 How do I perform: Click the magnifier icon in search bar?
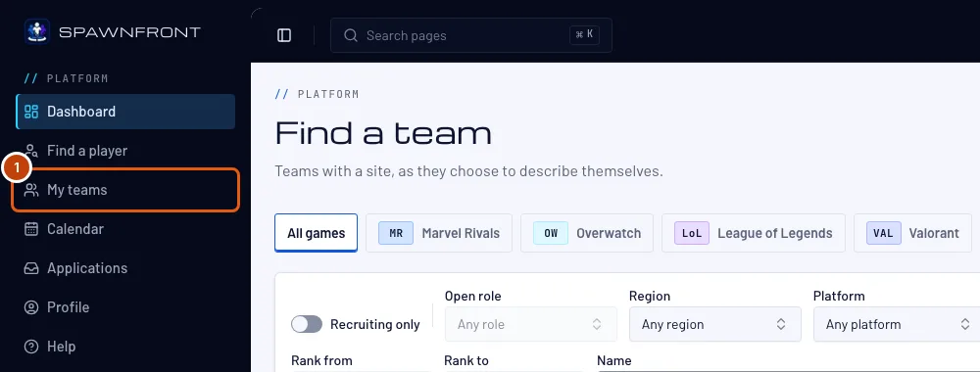351,35
